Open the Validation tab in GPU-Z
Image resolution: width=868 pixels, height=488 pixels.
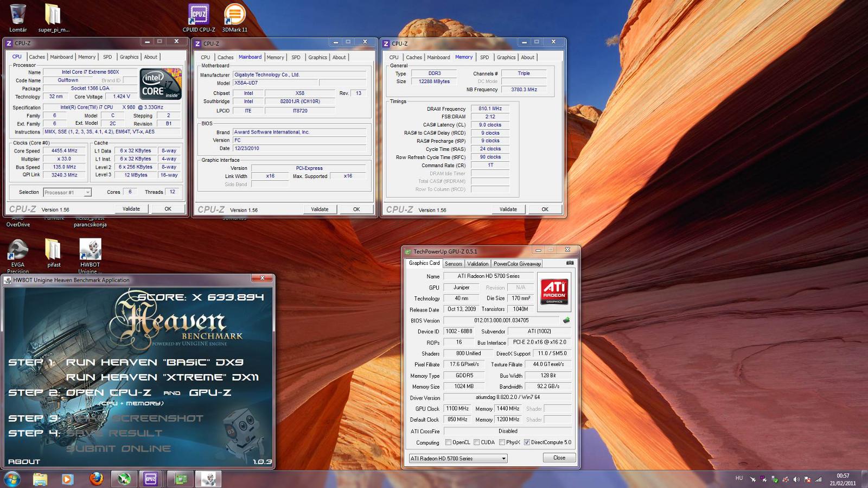[478, 264]
